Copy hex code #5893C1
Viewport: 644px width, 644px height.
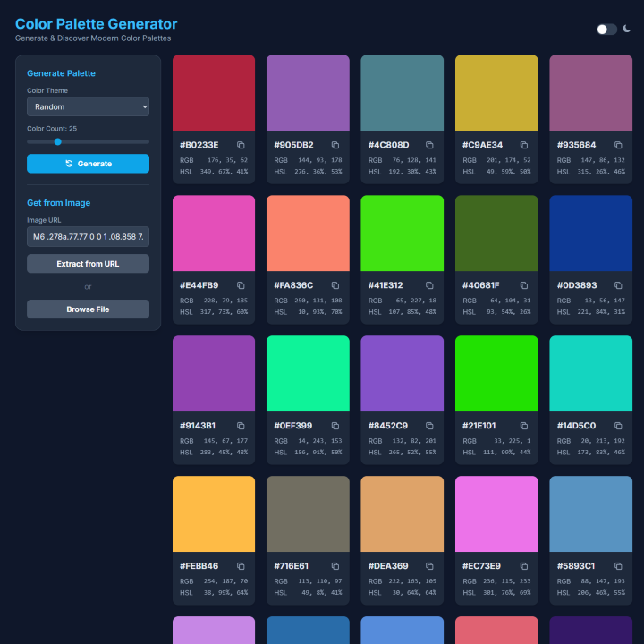(x=618, y=566)
